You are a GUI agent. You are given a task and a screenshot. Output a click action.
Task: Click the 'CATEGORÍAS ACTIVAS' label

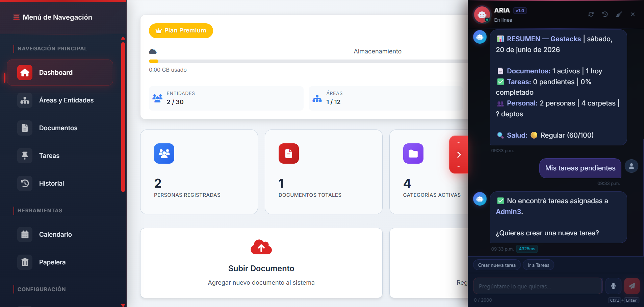tap(432, 195)
